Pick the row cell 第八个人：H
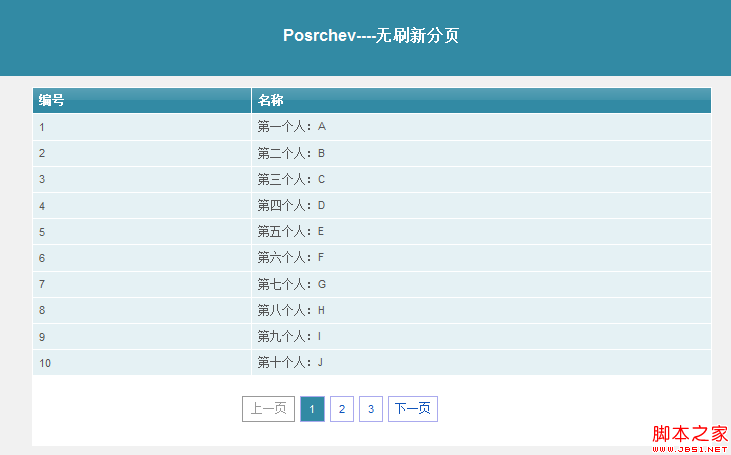 click(292, 310)
